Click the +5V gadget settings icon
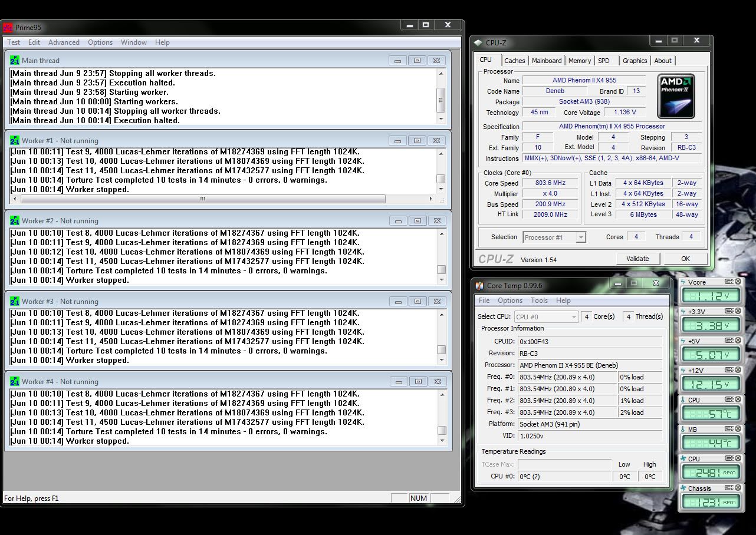 point(729,341)
